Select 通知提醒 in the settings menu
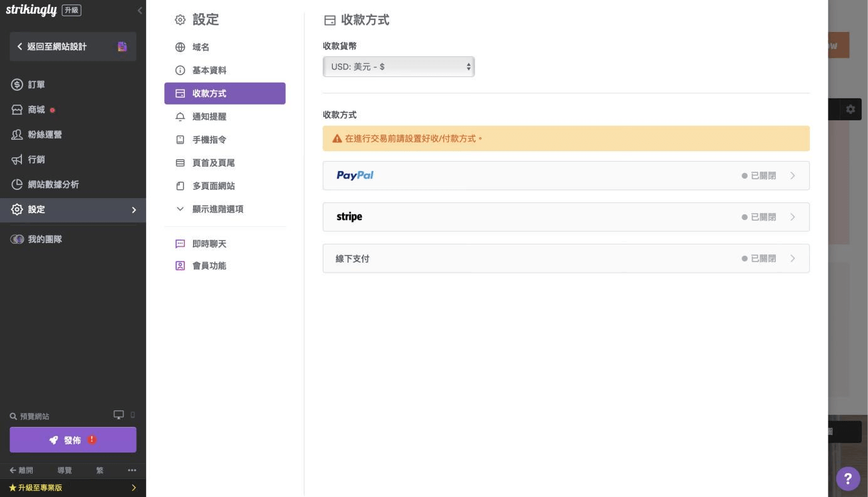The height and width of the screenshot is (497, 868). 209,117
